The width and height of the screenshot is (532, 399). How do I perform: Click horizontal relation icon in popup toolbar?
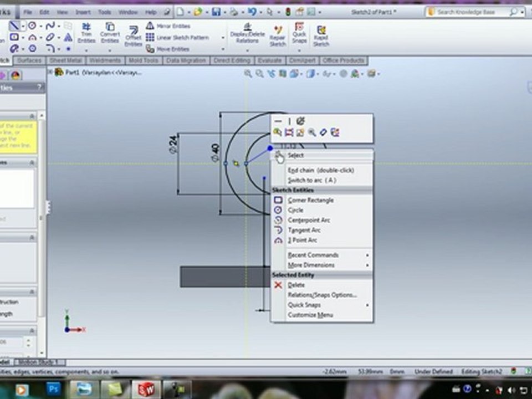(278, 121)
